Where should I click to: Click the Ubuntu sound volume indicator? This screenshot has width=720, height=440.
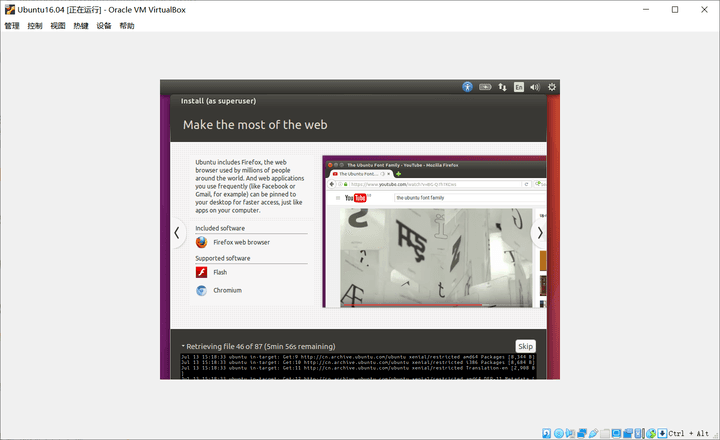click(535, 87)
